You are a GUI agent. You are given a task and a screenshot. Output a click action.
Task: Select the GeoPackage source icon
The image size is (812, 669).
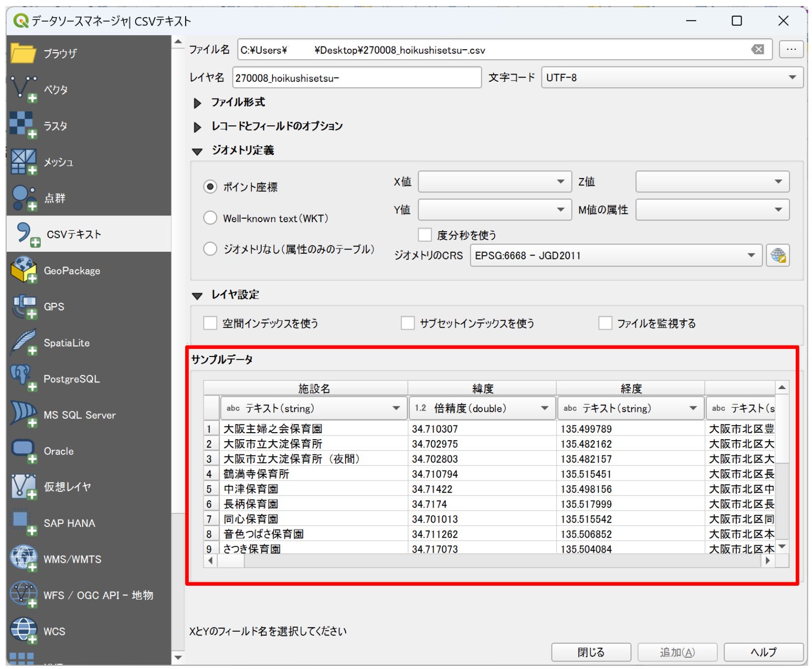click(x=23, y=270)
